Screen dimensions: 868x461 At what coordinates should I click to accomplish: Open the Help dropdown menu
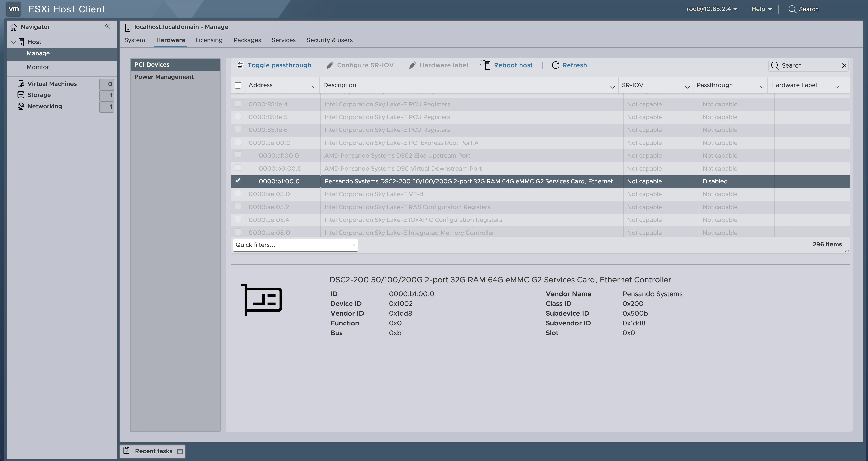pos(762,9)
